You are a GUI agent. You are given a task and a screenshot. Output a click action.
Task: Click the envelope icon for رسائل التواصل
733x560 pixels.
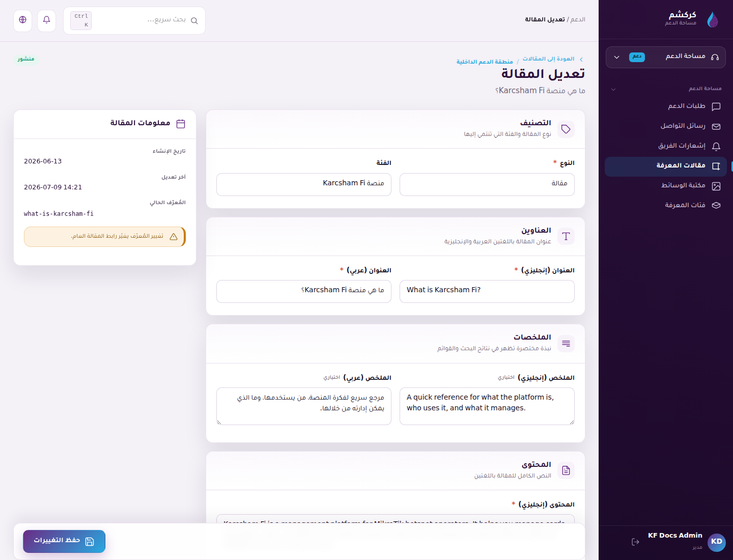[x=716, y=126]
